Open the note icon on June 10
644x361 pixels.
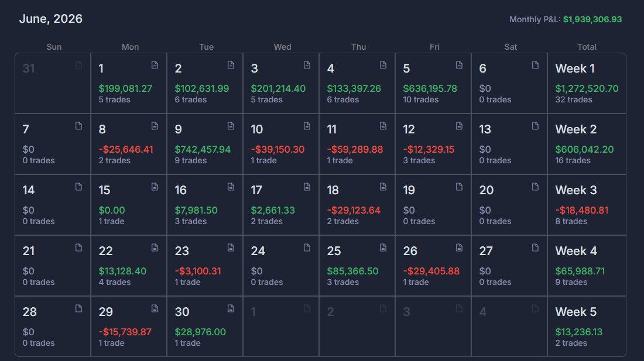pos(307,126)
